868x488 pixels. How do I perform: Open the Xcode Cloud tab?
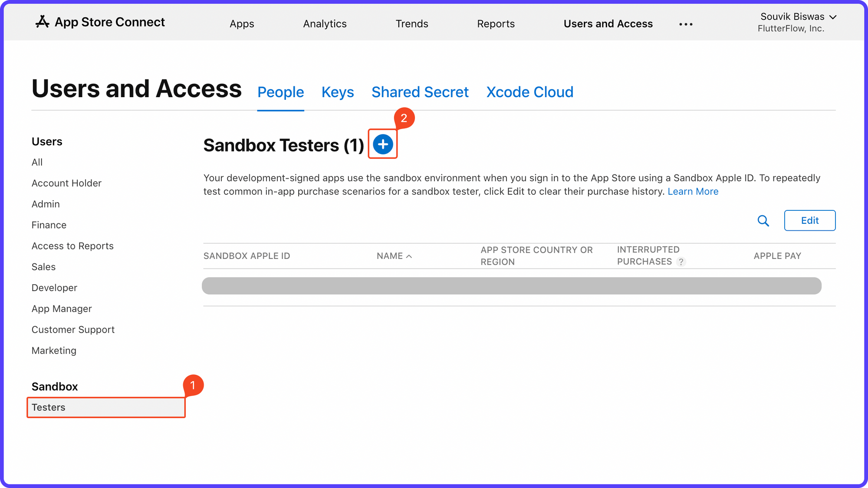529,92
